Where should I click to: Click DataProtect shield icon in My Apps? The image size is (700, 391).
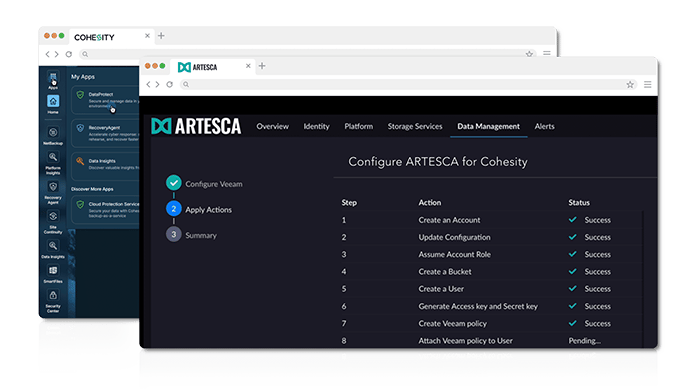coord(80,95)
